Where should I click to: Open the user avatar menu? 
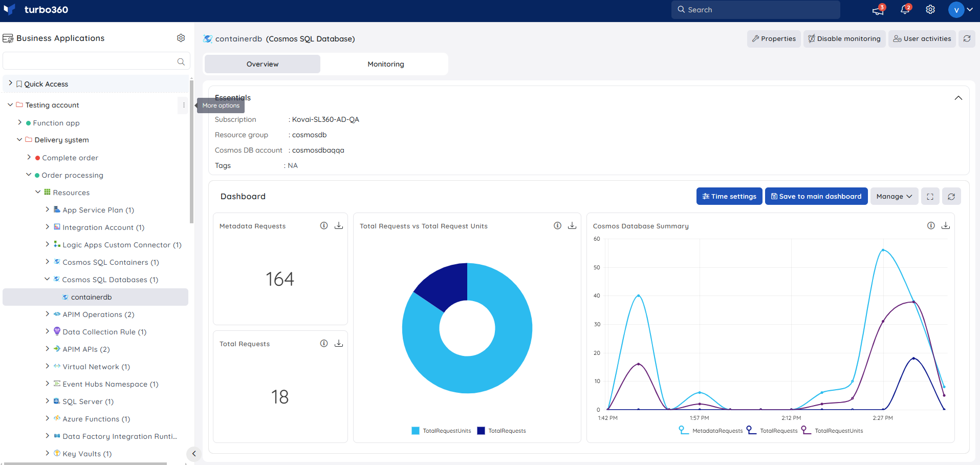pos(961,10)
